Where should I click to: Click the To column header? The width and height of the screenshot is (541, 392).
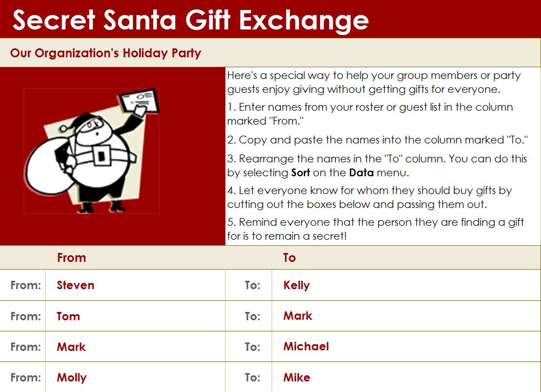[289, 258]
